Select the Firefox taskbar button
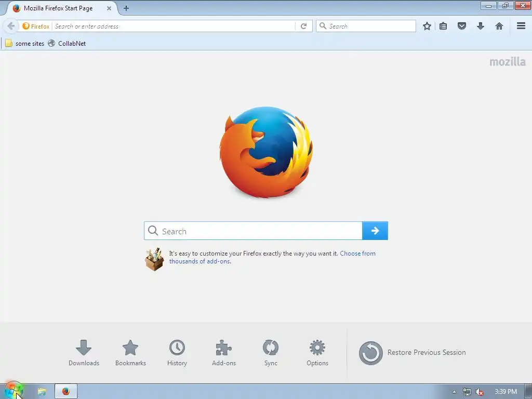Image resolution: width=532 pixels, height=399 pixels. click(66, 392)
